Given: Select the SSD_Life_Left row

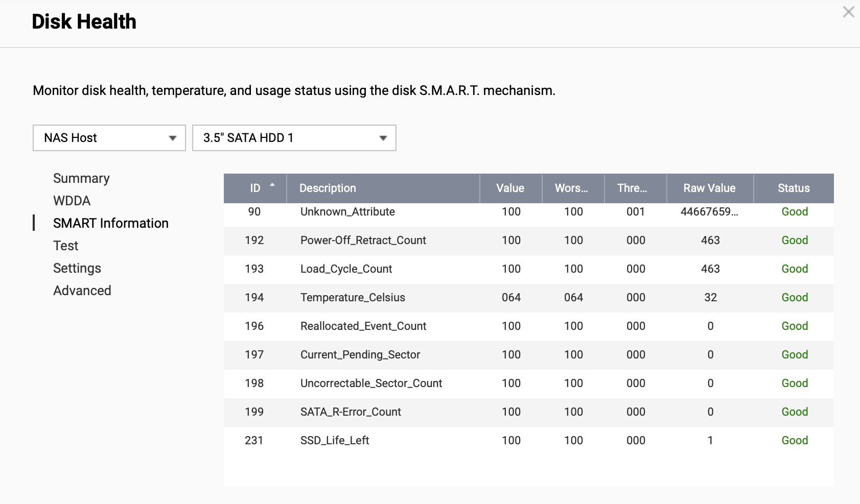Looking at the screenshot, I should 335,441.
